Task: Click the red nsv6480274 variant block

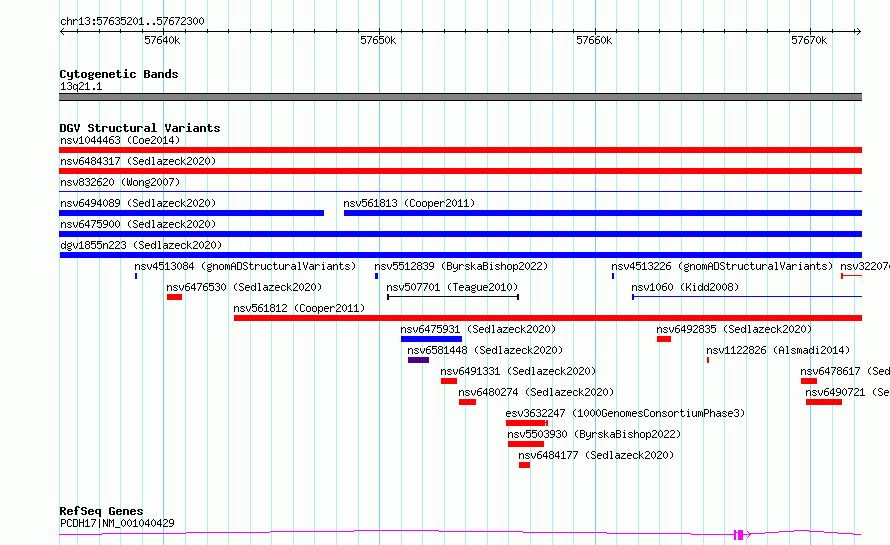Action: pyautogui.click(x=468, y=402)
